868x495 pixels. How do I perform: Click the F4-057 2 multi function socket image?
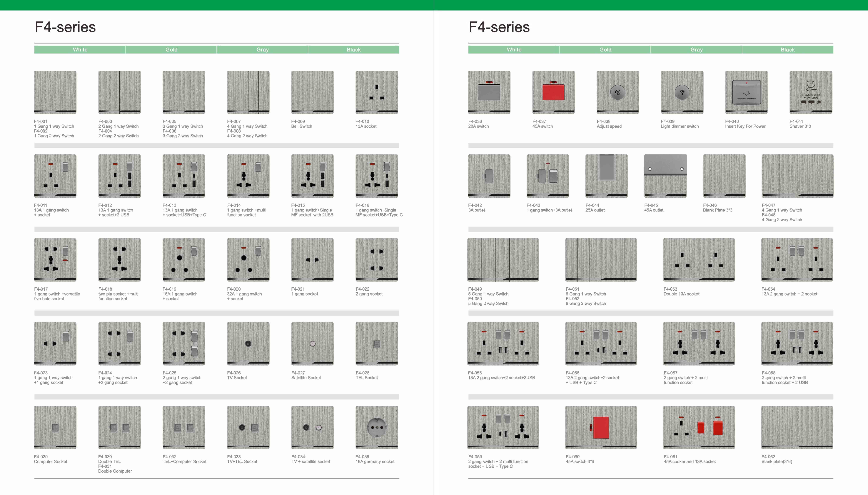point(699,344)
